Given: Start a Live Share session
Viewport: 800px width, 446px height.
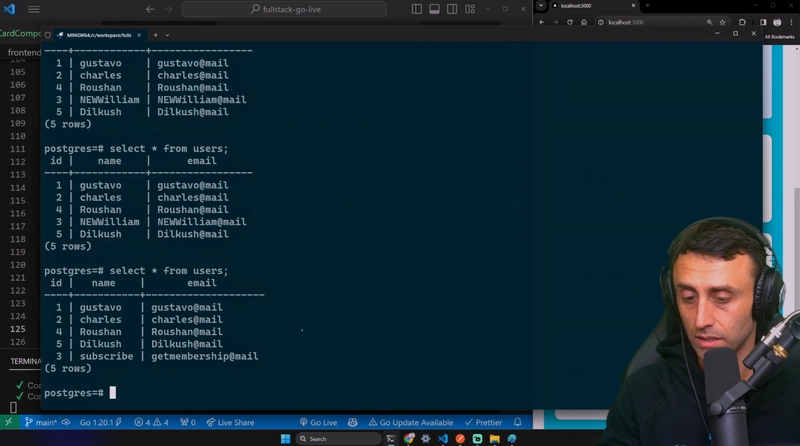Looking at the screenshot, I should point(230,422).
